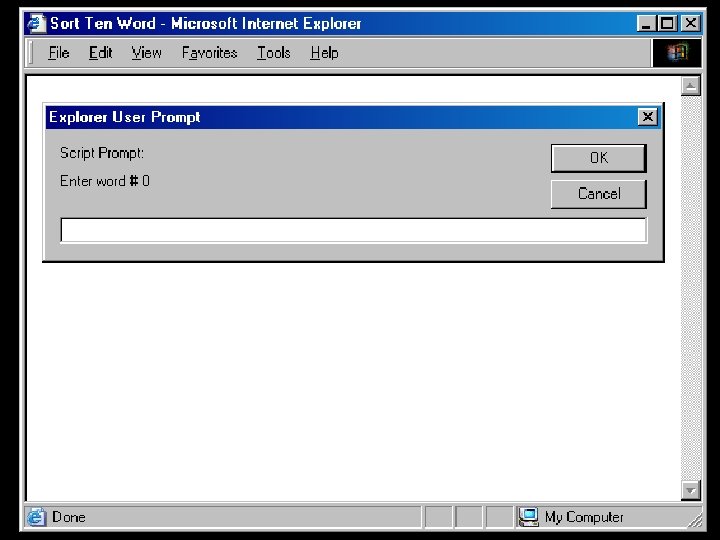Open the File menu
The height and width of the screenshot is (540, 720).
click(59, 53)
